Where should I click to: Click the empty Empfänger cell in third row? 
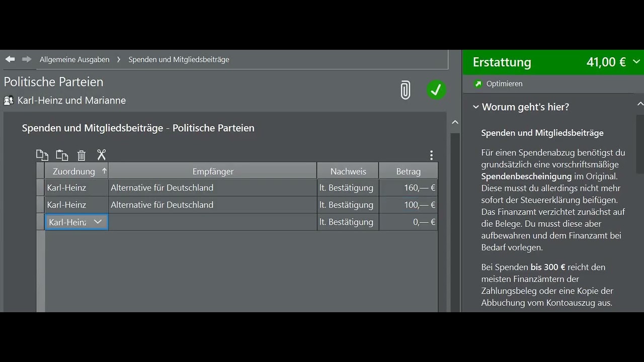click(212, 222)
